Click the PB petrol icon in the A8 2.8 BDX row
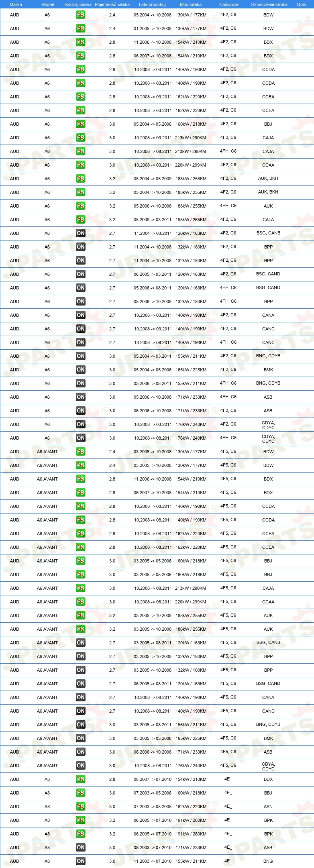The height and width of the screenshot is (868, 314). (x=80, y=779)
